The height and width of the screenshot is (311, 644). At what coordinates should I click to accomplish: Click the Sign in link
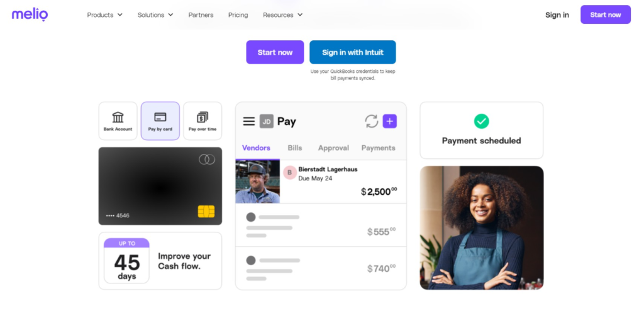click(x=557, y=15)
